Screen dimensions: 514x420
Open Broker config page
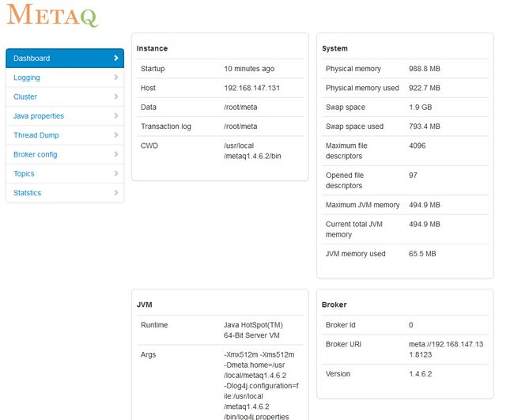(x=65, y=154)
